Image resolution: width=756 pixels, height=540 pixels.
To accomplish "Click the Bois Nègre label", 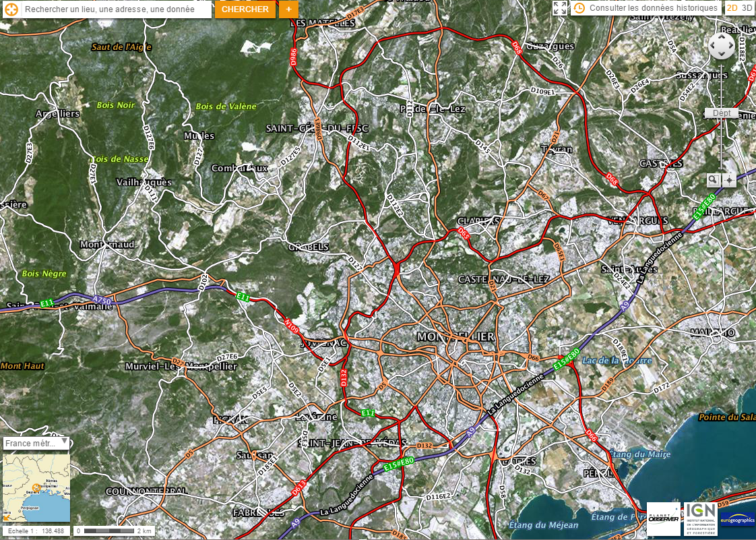I will point(44,274).
